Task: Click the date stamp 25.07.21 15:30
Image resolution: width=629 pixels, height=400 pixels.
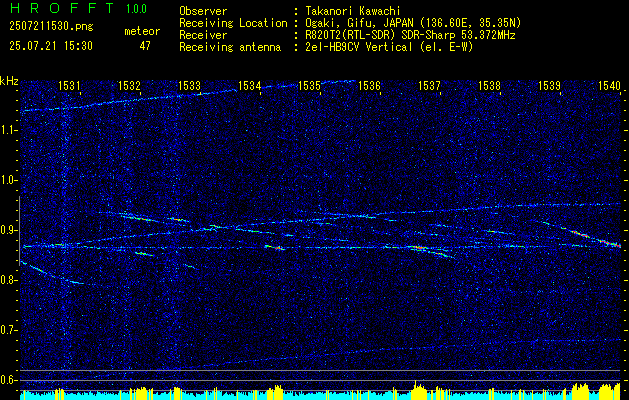Action: tap(51, 46)
